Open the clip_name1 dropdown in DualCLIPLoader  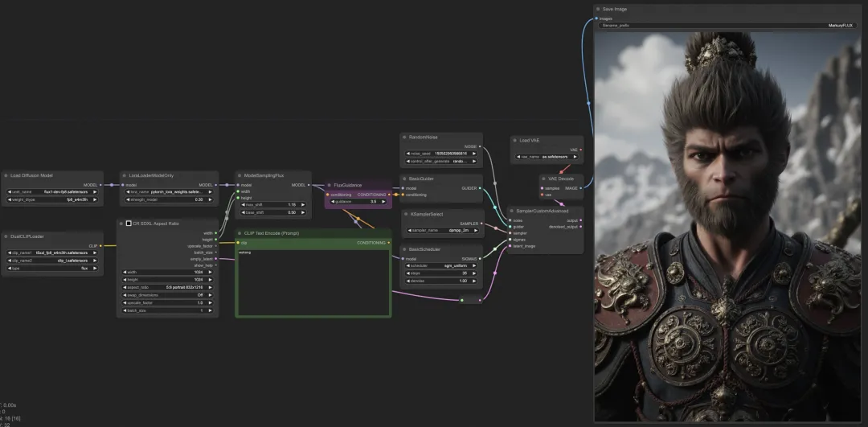[x=52, y=253]
